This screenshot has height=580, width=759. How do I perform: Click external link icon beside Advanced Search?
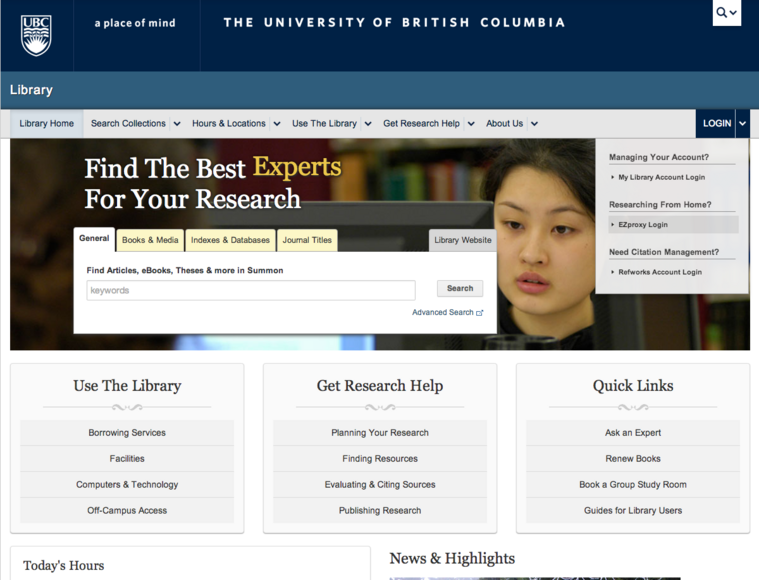pyautogui.click(x=480, y=313)
